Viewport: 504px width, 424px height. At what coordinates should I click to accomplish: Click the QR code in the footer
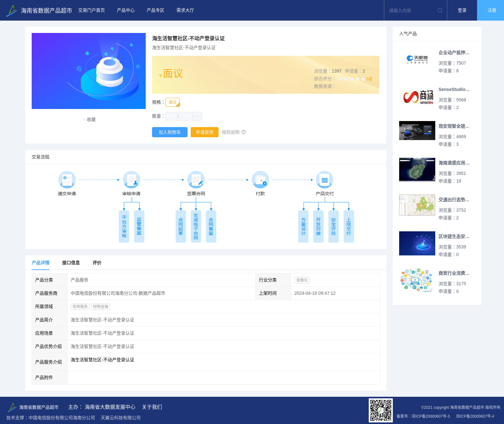pos(381,410)
